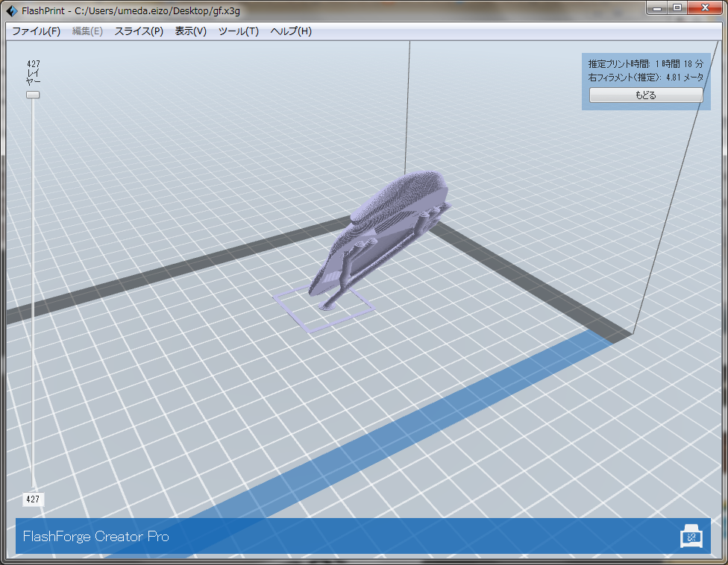
Task: Click the printer connection icon in the status bar
Action: click(x=691, y=536)
